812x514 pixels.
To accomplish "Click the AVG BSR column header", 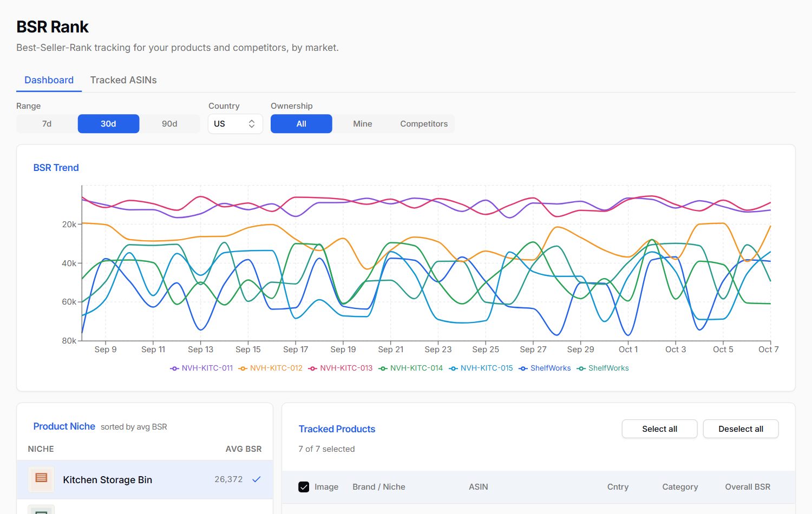I will 244,449.
